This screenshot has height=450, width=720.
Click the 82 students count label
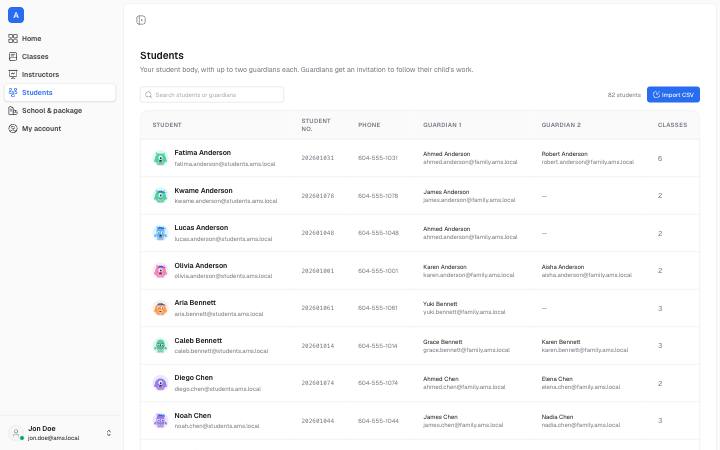click(624, 95)
